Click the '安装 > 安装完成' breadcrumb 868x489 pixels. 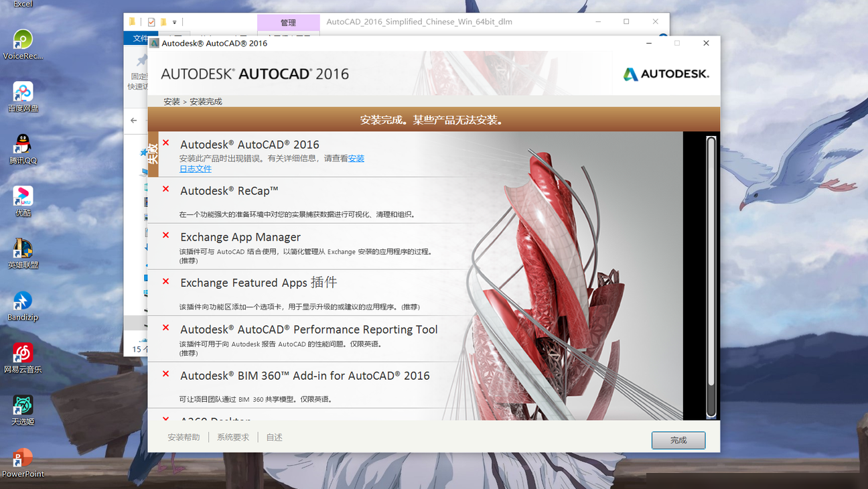coord(192,102)
